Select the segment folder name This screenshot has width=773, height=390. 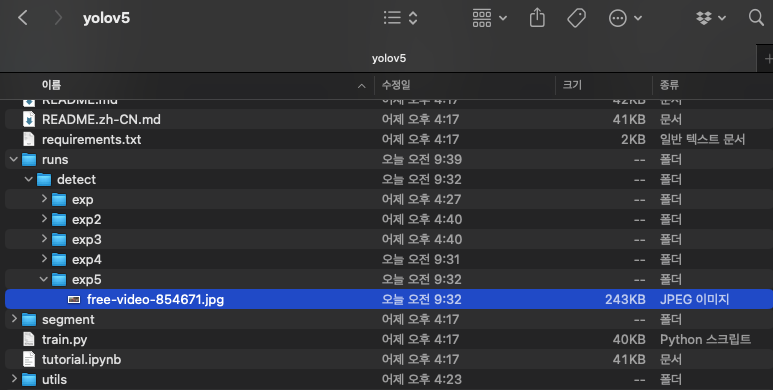click(x=68, y=319)
